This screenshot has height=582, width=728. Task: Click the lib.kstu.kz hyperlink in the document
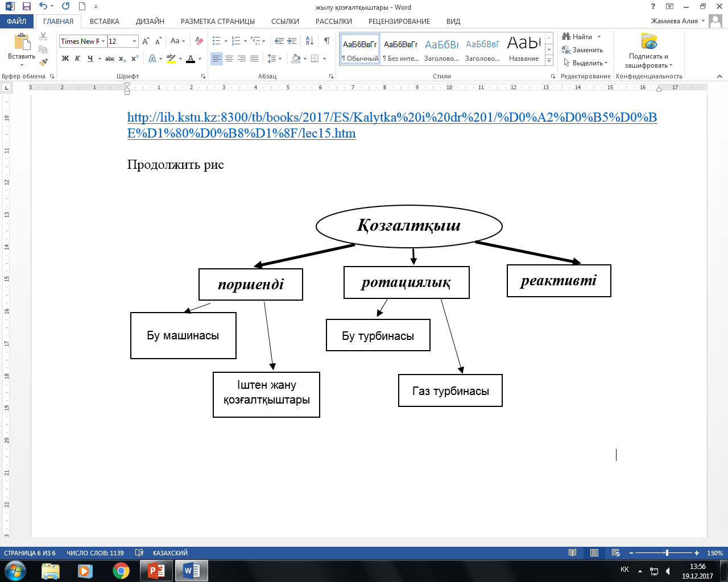pos(392,125)
